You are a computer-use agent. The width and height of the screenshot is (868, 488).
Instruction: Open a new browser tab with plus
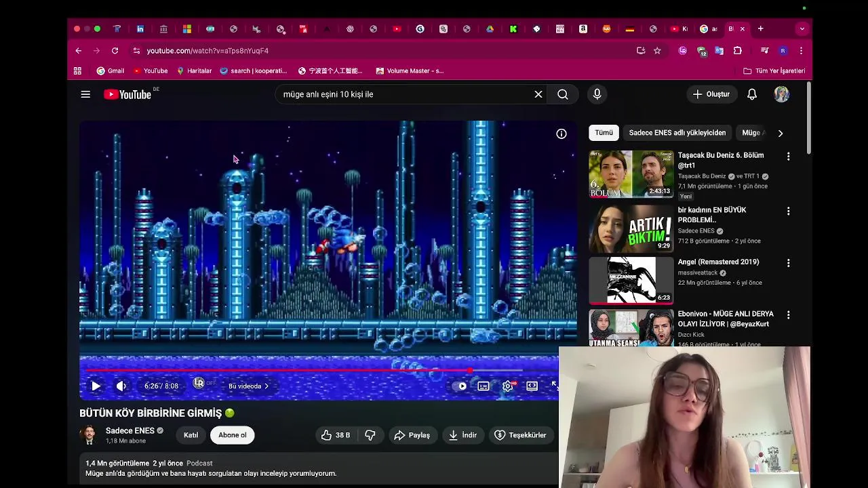pos(760,29)
